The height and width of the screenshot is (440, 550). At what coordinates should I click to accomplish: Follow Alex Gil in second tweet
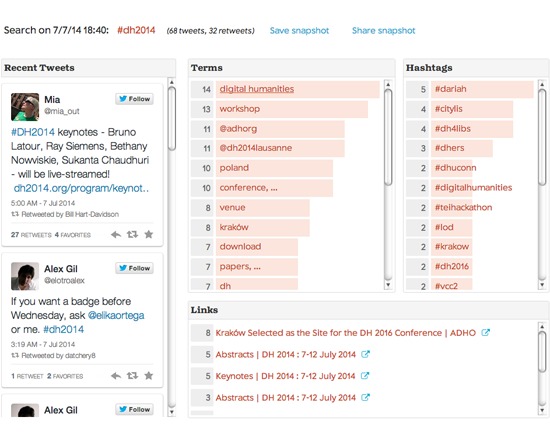134,268
